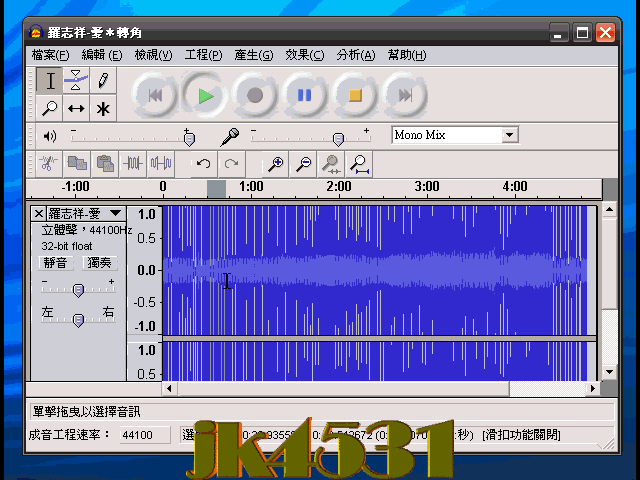Click the vertical scrollbar down arrow

click(609, 372)
